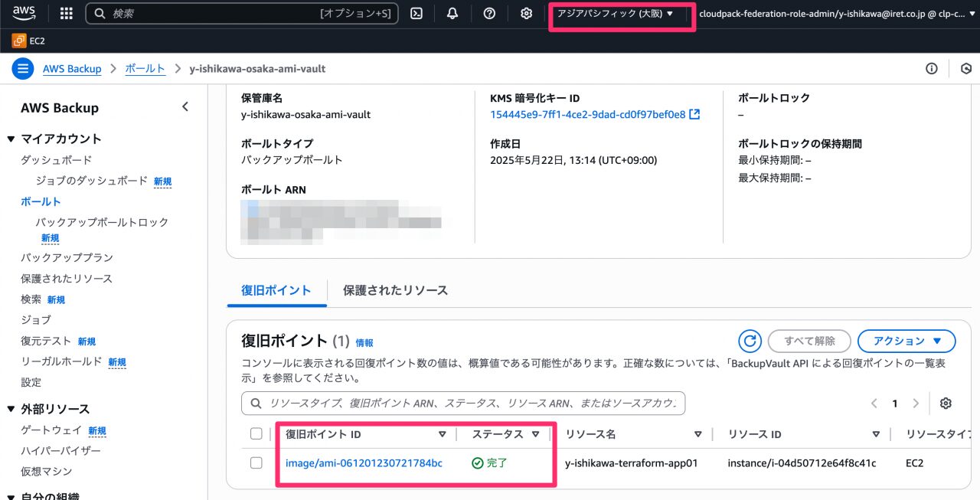
Task: Open リーガルホールド in the sidebar
Action: click(x=61, y=361)
